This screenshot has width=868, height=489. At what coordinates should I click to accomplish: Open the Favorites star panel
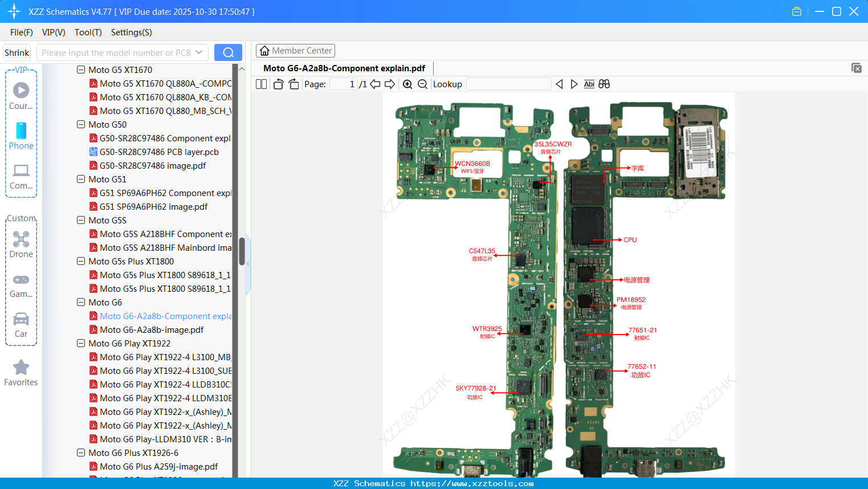click(21, 373)
